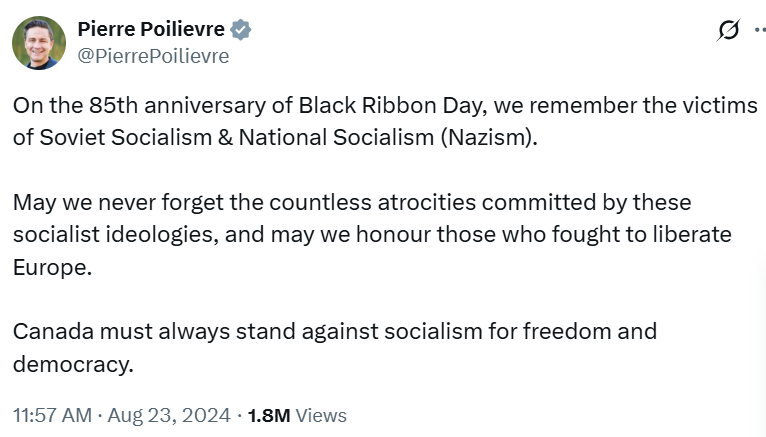Screen dimensions: 766x437
Task: Click the Aug 23, 2024 date
Action: [173, 415]
